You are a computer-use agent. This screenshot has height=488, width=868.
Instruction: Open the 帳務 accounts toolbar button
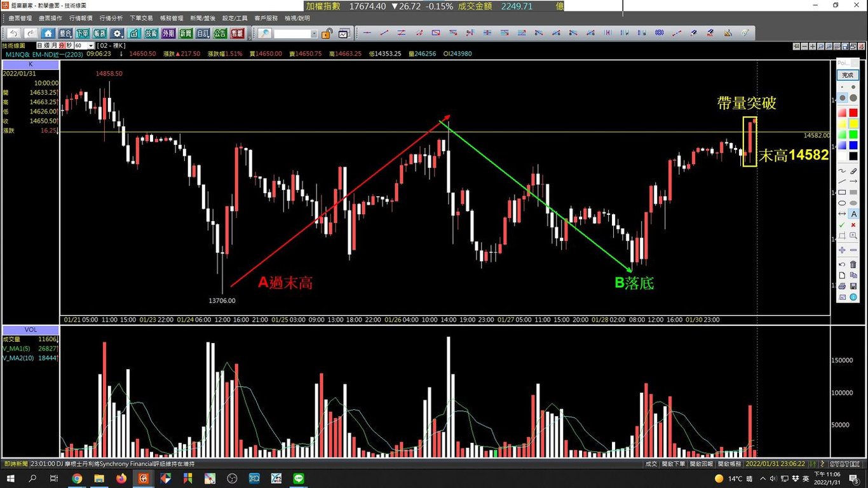[100, 33]
